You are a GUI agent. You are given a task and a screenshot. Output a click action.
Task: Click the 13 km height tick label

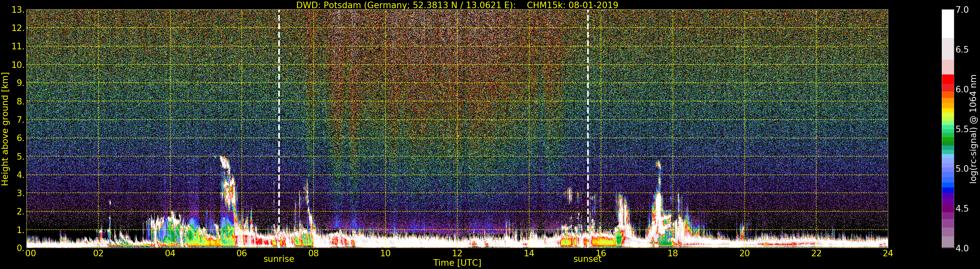pyautogui.click(x=18, y=10)
